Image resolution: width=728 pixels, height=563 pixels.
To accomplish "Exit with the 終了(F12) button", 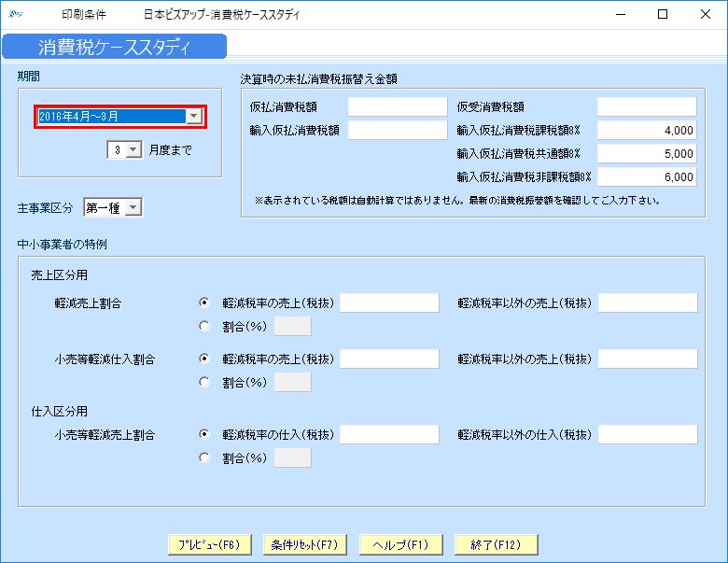I will [497, 544].
